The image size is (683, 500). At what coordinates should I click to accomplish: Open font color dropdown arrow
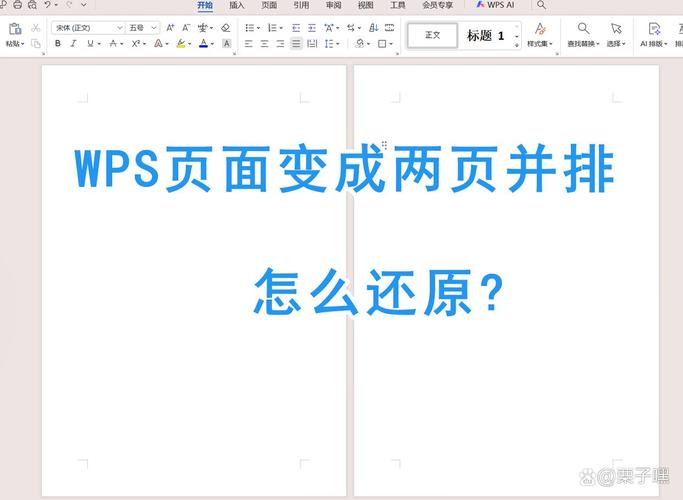coord(212,44)
